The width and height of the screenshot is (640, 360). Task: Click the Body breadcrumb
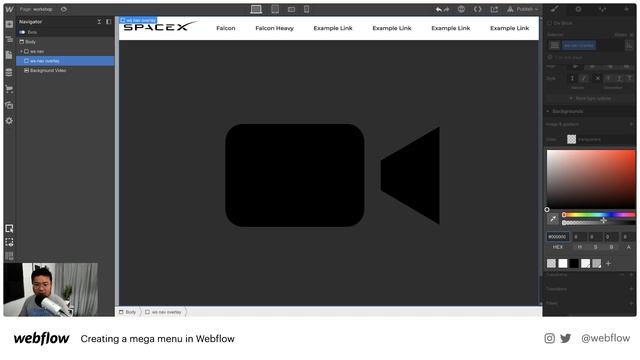[127, 312]
